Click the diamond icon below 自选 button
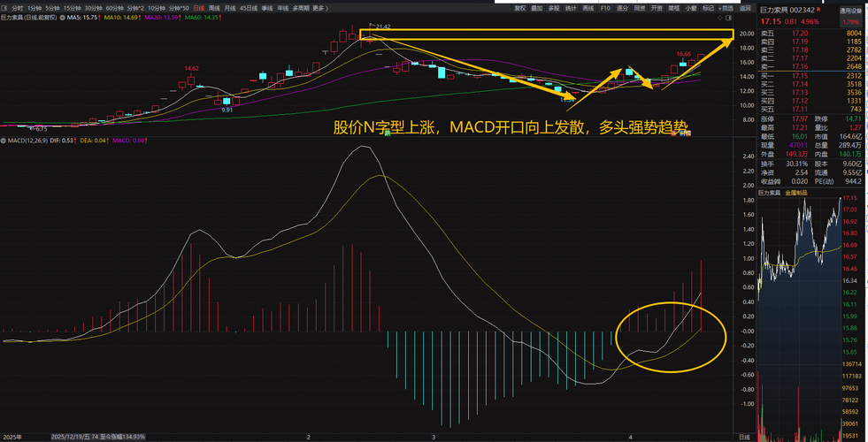This screenshot has width=868, height=442. 720,18
